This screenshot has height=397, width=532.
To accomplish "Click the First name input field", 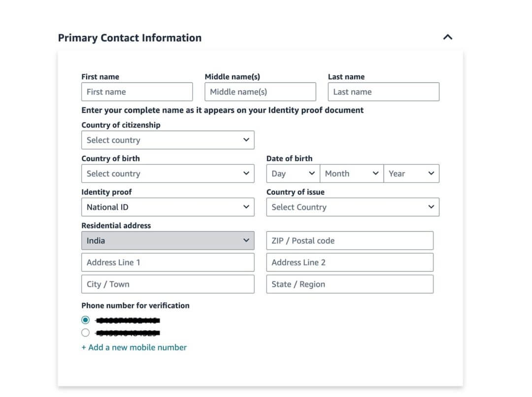I will pos(137,92).
